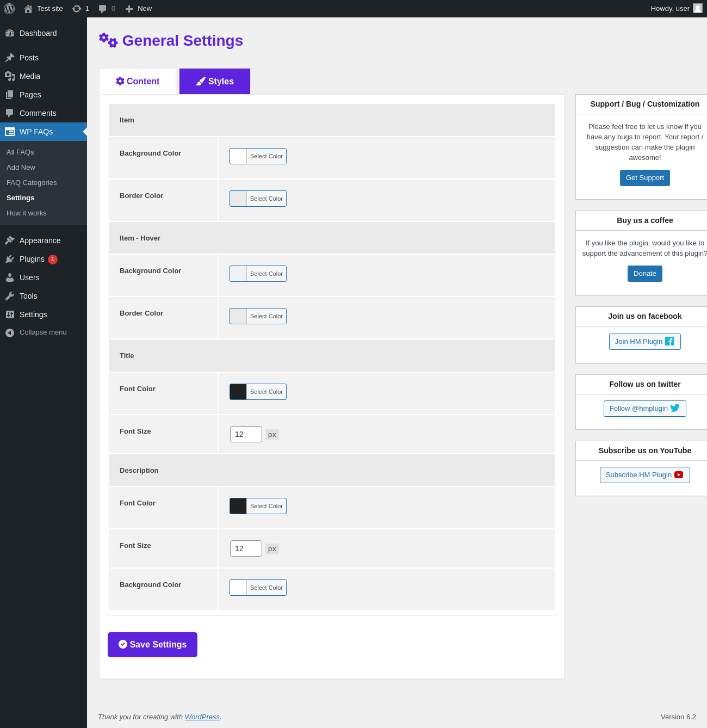This screenshot has height=728, width=707.
Task: Click the plus icon beside New
Action: [x=129, y=9]
